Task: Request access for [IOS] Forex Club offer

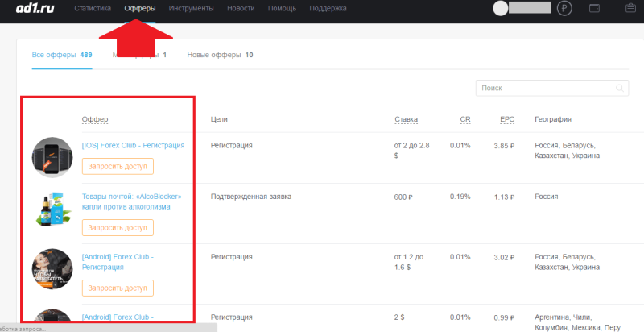Action: coord(118,167)
